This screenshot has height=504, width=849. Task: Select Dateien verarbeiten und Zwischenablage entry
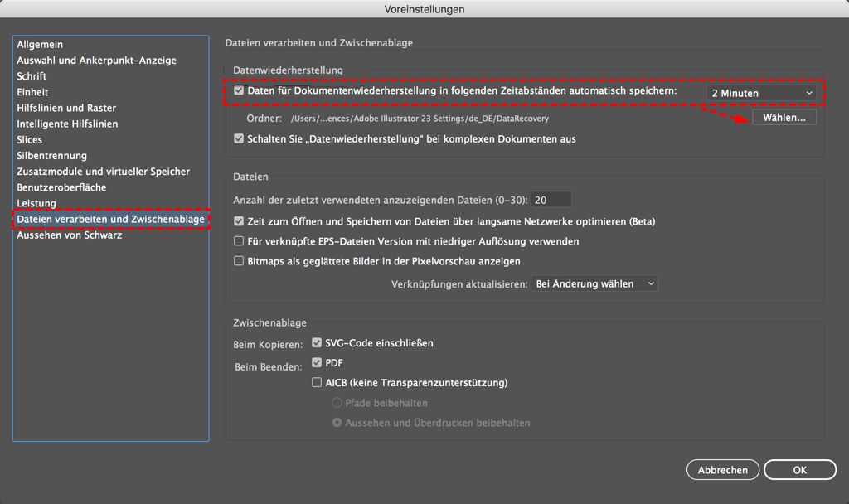pos(111,219)
